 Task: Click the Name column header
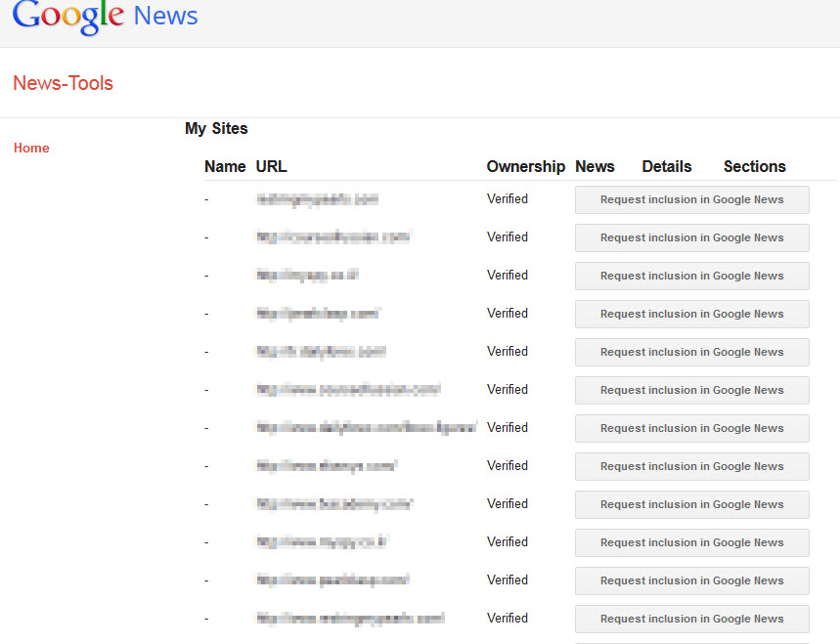point(225,166)
